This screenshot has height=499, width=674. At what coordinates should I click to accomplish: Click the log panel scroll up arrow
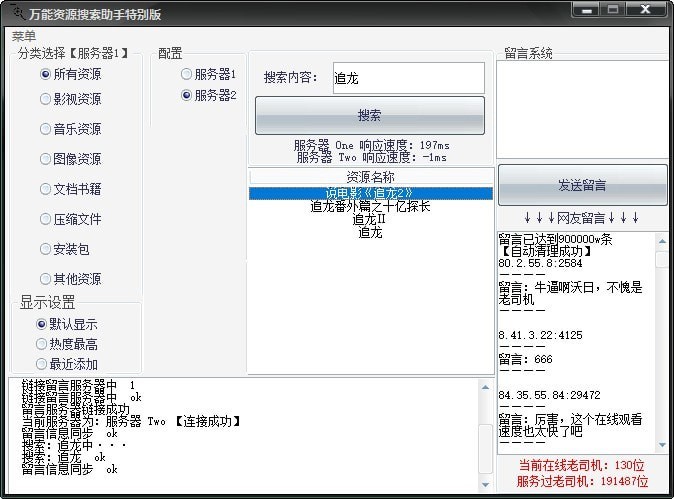pos(485,387)
